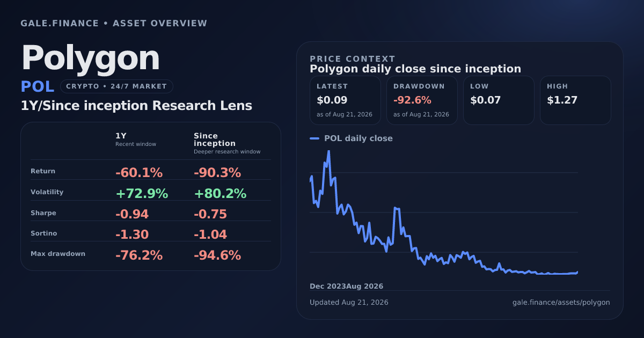This screenshot has width=644, height=338.
Task: Select the Polygon daily close since inception title
Action: tap(415, 69)
